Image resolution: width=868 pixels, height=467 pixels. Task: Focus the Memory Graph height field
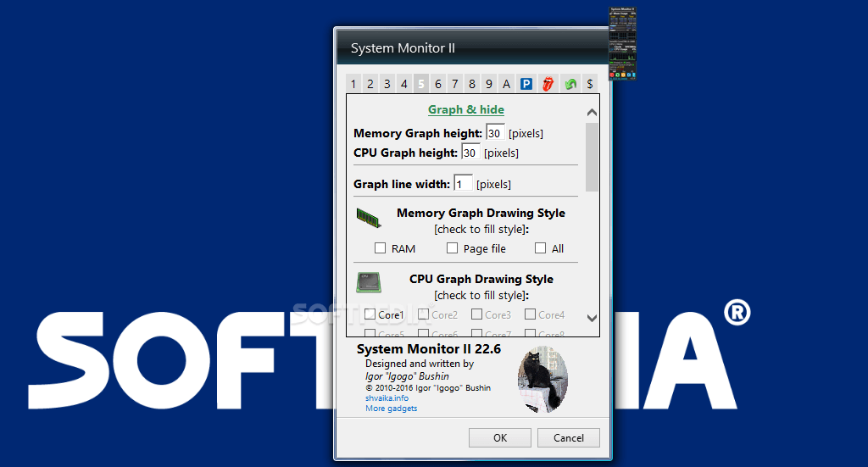pyautogui.click(x=495, y=133)
